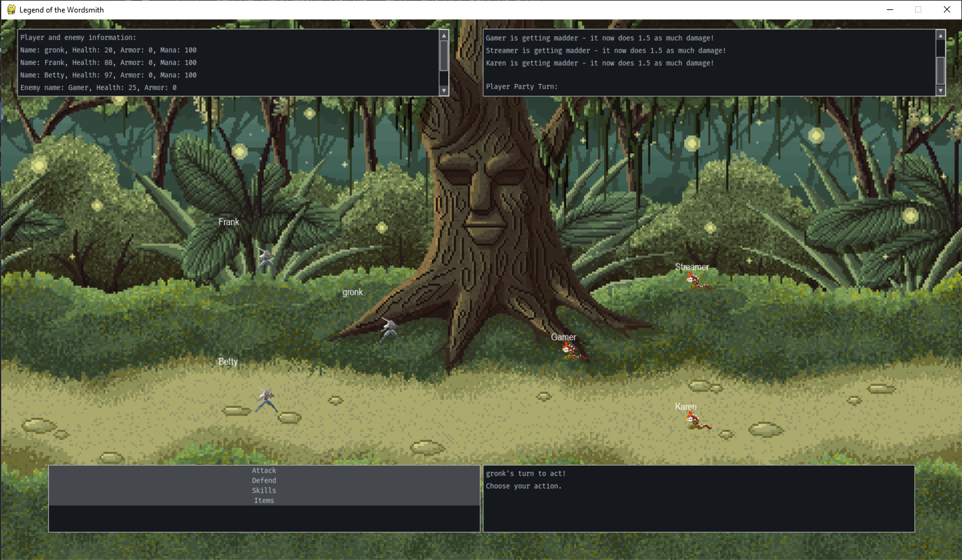Click the Betty name label

pos(228,362)
